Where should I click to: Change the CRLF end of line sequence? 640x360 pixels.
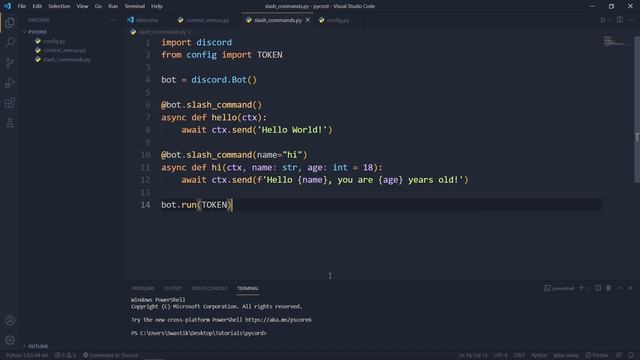tap(519, 355)
